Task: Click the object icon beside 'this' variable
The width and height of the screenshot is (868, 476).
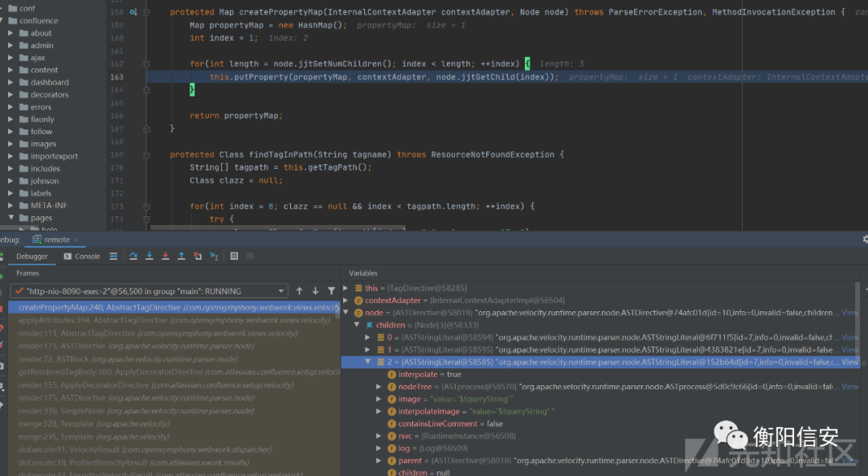Action: pos(358,288)
